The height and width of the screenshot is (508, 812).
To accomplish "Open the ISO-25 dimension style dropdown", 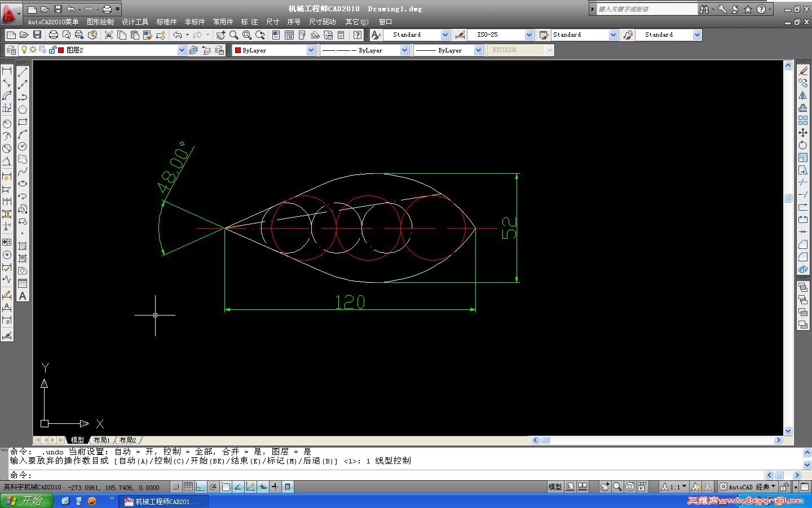I will coord(528,34).
